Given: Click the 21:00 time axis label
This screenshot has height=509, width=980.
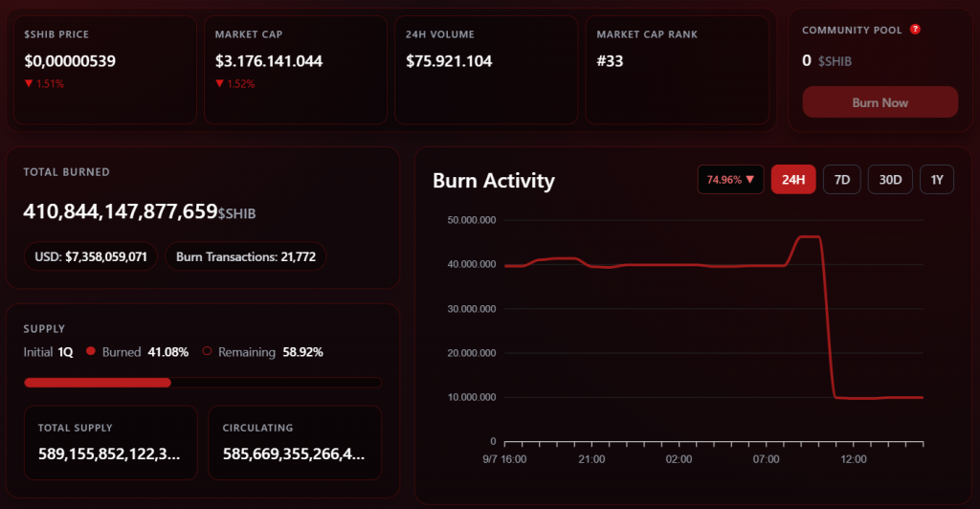Looking at the screenshot, I should [591, 459].
